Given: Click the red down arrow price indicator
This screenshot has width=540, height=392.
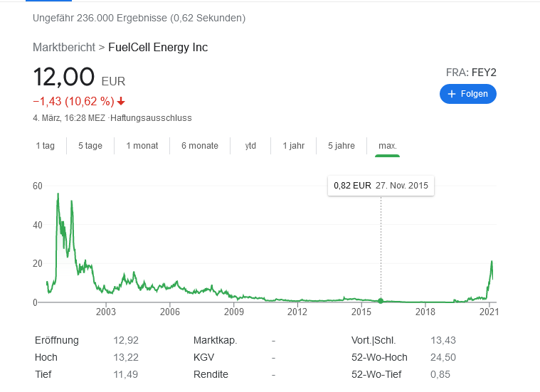Looking at the screenshot, I should pyautogui.click(x=121, y=101).
